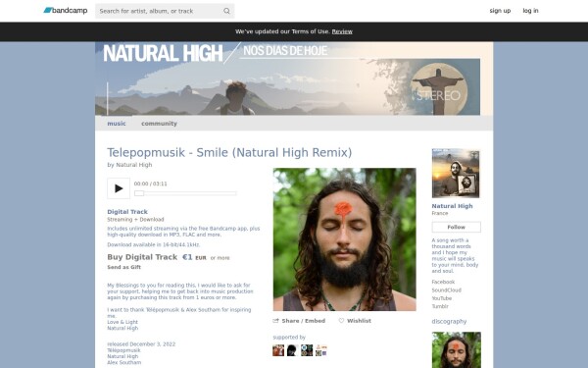Screen dimensions: 588x368
Task: Open the Facebook link
Action: (x=443, y=282)
